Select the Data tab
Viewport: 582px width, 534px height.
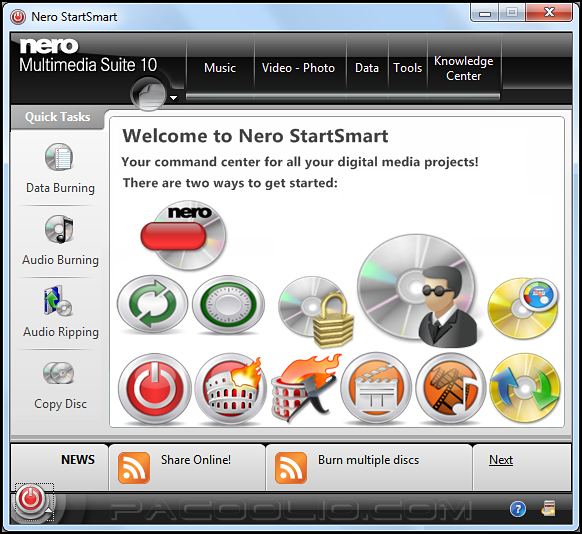click(367, 68)
